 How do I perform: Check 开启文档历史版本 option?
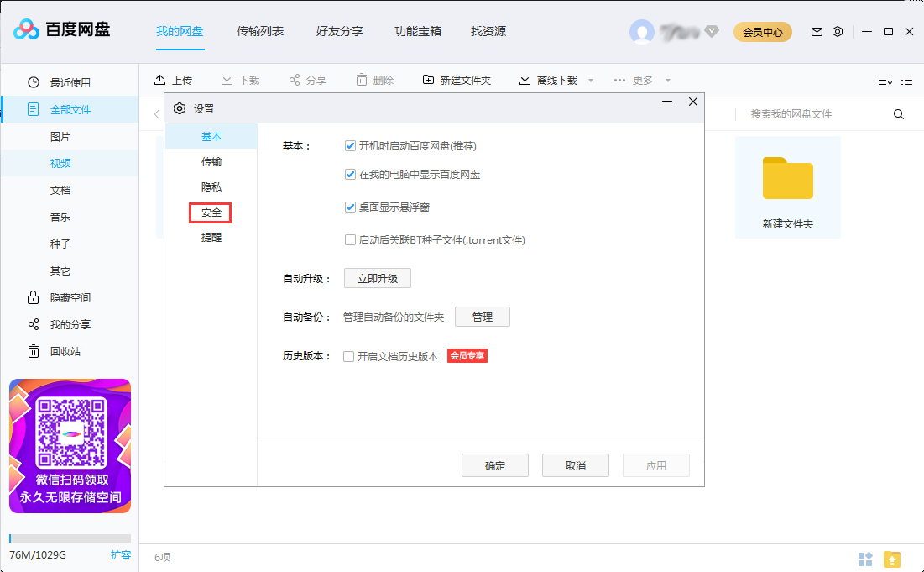point(348,355)
